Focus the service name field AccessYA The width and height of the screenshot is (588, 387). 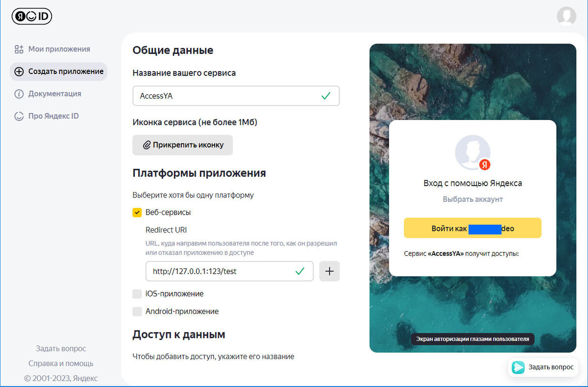(236, 96)
